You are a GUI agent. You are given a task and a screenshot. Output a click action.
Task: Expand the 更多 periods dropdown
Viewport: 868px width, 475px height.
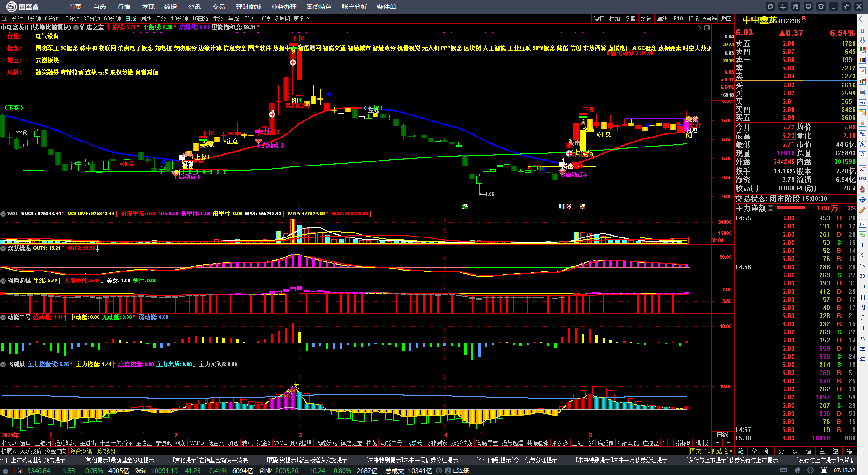(x=301, y=19)
